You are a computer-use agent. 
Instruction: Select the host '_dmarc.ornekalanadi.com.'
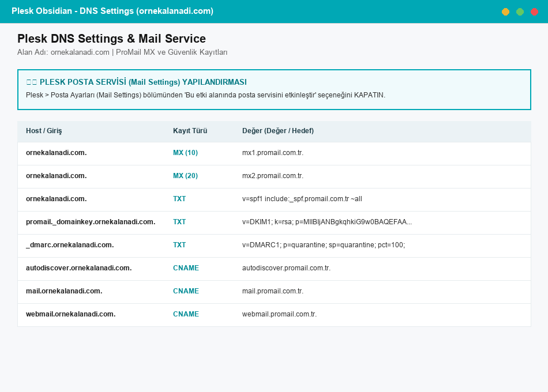tap(70, 245)
